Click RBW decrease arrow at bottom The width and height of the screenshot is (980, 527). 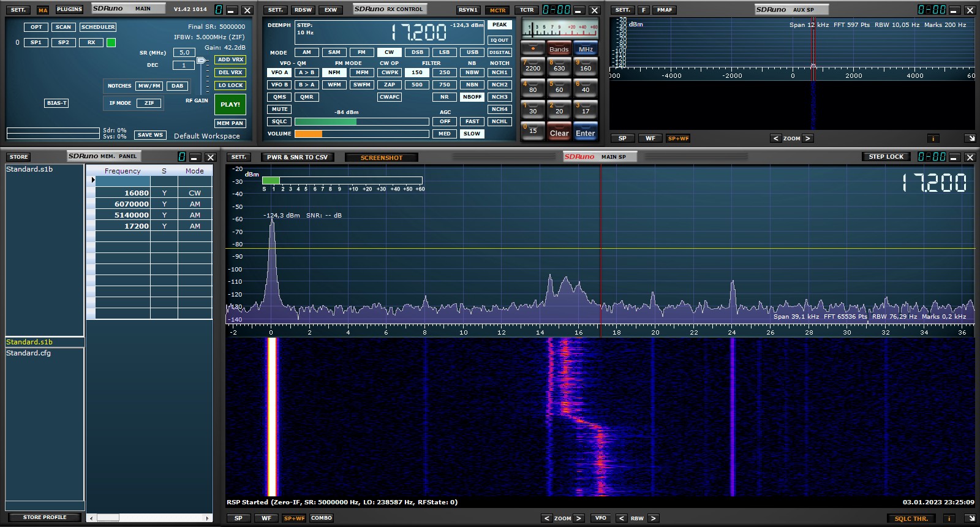pos(621,518)
